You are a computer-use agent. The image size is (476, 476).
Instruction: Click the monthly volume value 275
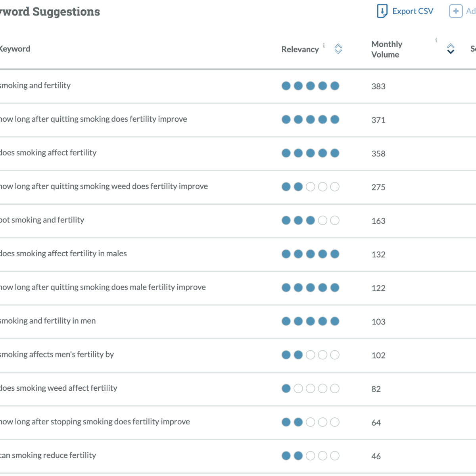point(378,187)
